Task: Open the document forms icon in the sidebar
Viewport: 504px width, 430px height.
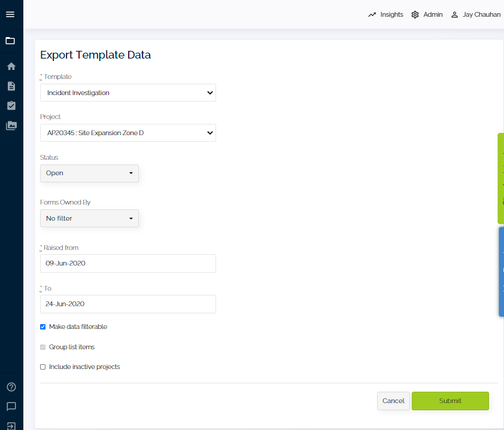Action: 11,86
